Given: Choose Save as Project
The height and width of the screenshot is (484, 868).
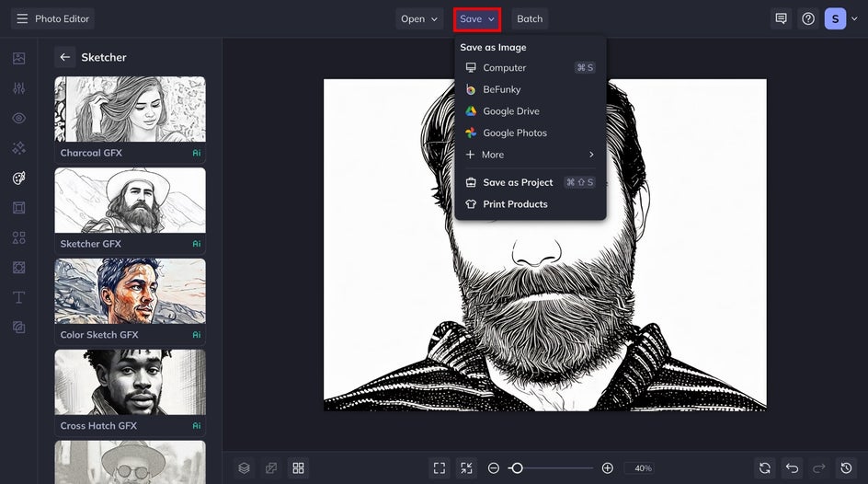Looking at the screenshot, I should click(531, 182).
